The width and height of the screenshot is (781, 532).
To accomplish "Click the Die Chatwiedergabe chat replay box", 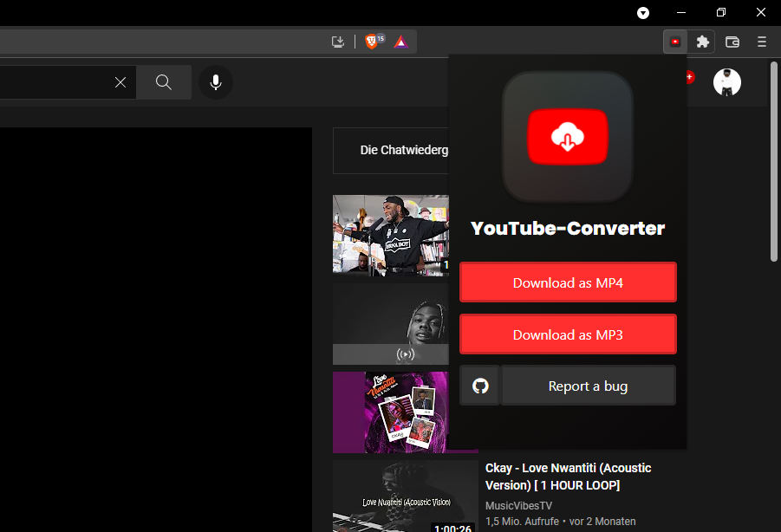I will (391, 150).
